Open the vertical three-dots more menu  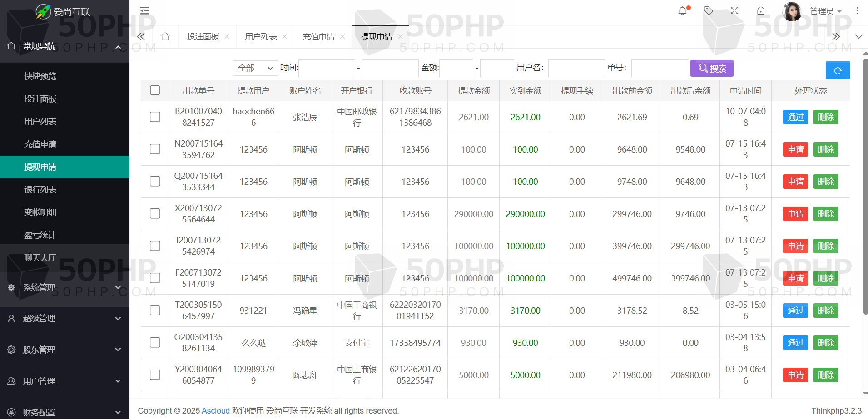pyautogui.click(x=857, y=11)
